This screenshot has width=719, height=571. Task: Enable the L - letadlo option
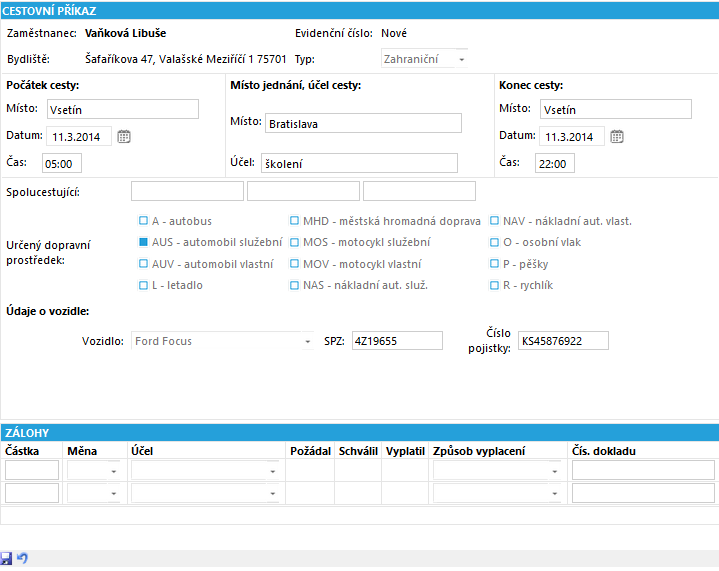pyautogui.click(x=144, y=285)
